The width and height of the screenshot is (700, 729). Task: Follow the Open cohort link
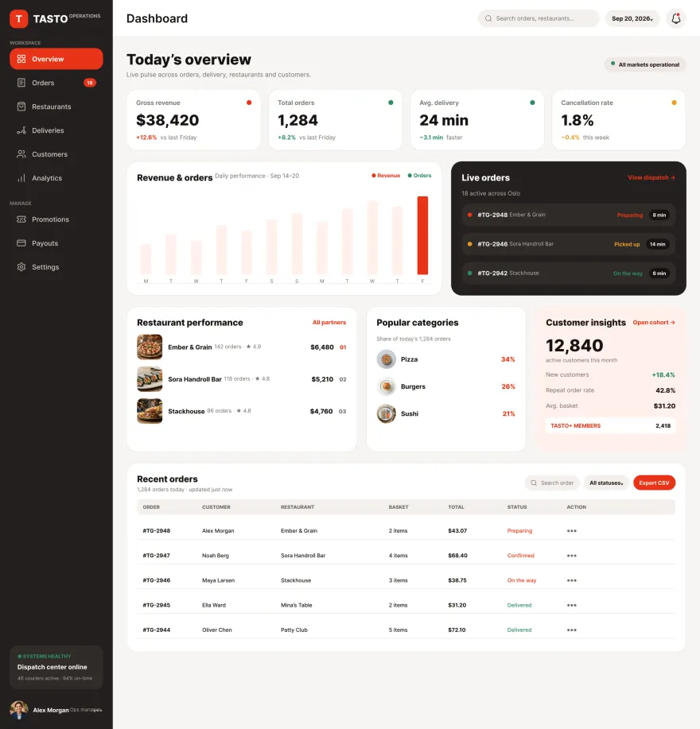point(654,322)
